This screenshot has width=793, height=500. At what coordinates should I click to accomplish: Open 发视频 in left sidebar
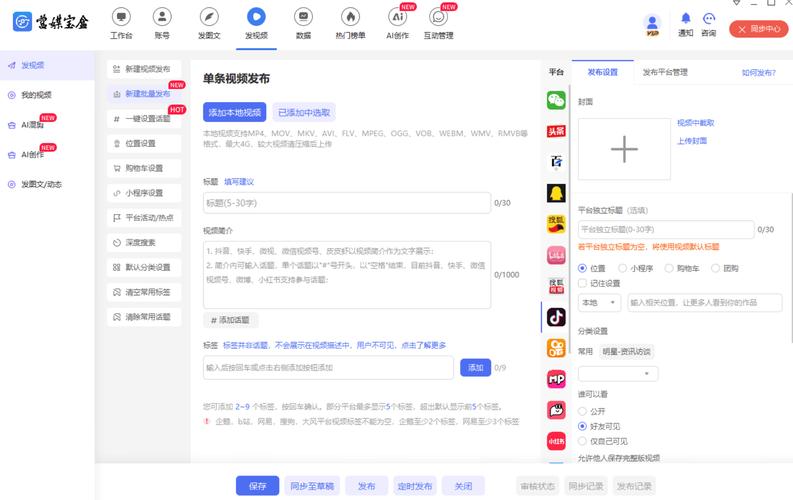(x=47, y=65)
